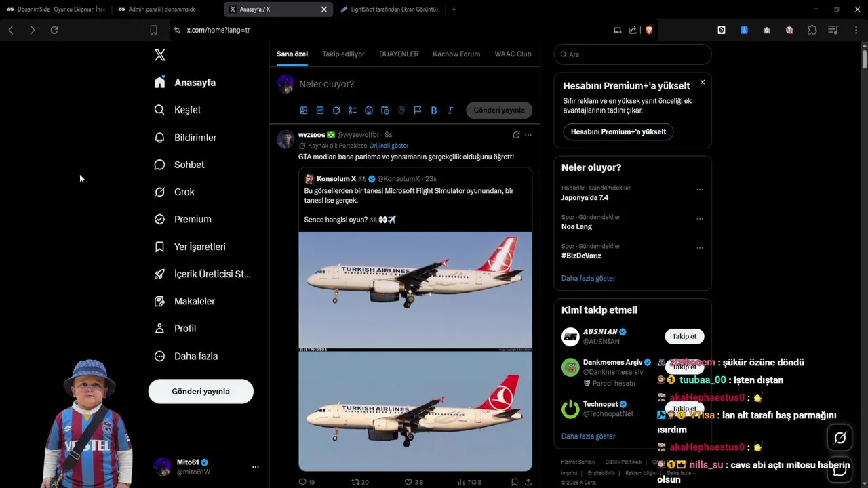Switch to Takip ediliyor tab

point(343,54)
